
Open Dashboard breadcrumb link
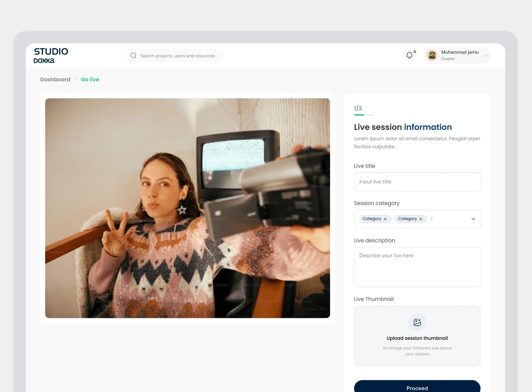pyautogui.click(x=54, y=79)
